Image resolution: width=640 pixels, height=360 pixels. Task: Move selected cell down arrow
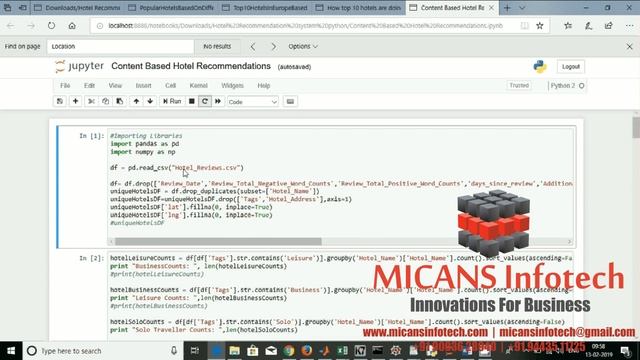tap(150, 101)
